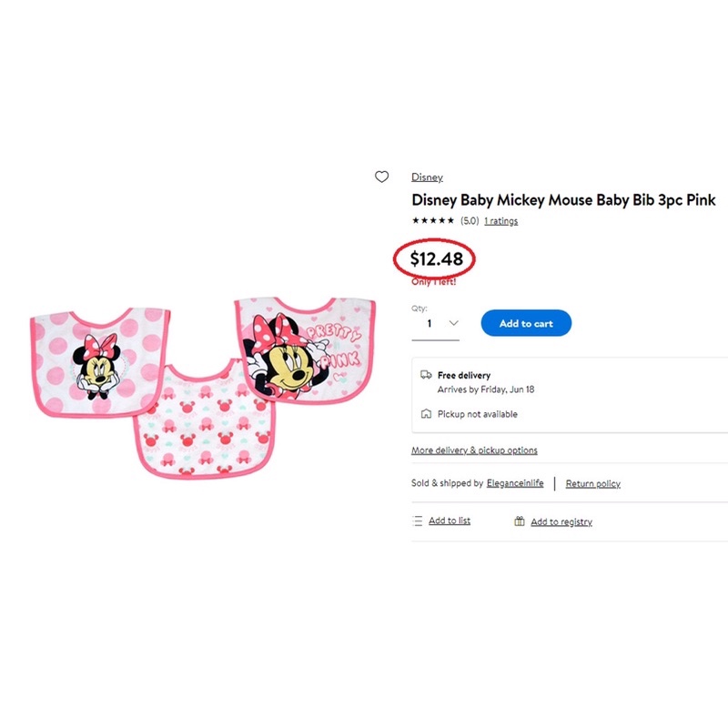Click the Add to cart button
Viewport: 728px width, 728px height.
(x=526, y=323)
